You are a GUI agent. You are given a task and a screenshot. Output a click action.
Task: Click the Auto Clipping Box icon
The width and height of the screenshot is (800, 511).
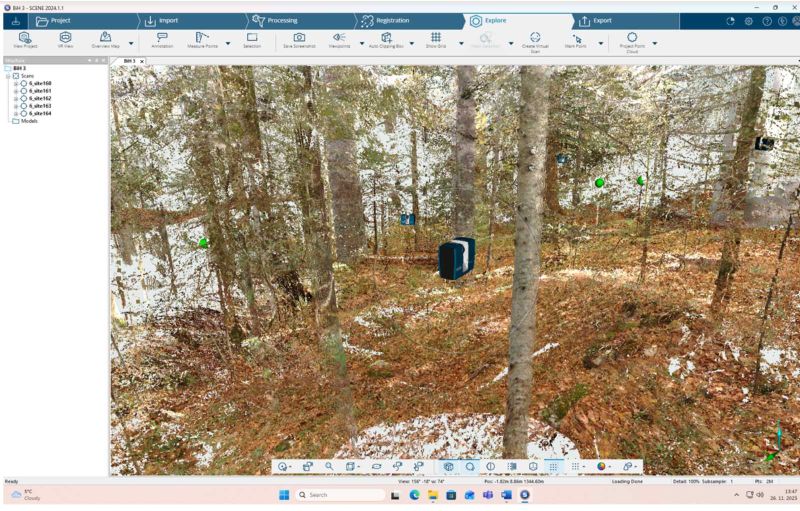[x=386, y=37]
